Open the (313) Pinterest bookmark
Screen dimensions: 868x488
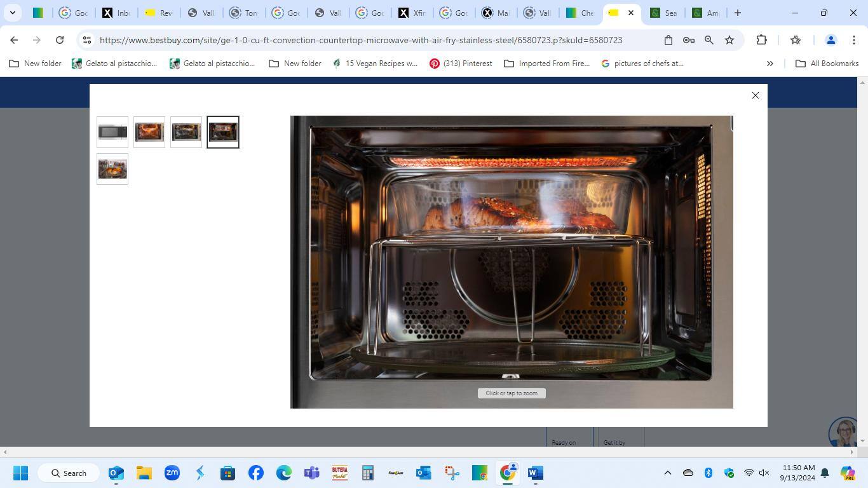(x=461, y=64)
